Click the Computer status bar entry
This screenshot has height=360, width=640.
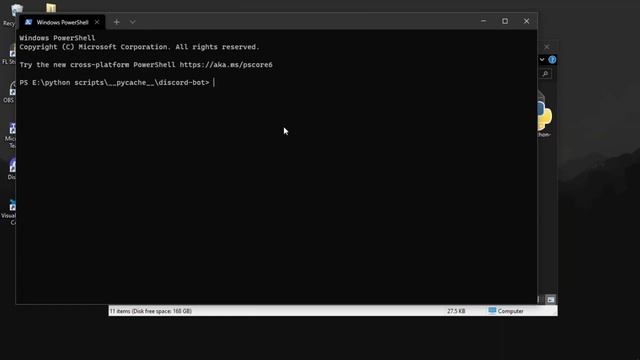[506, 311]
